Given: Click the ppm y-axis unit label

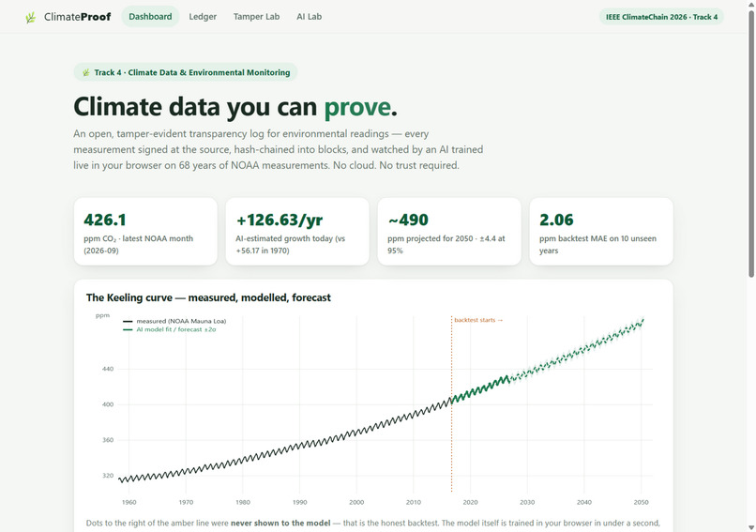Looking at the screenshot, I should tap(102, 315).
